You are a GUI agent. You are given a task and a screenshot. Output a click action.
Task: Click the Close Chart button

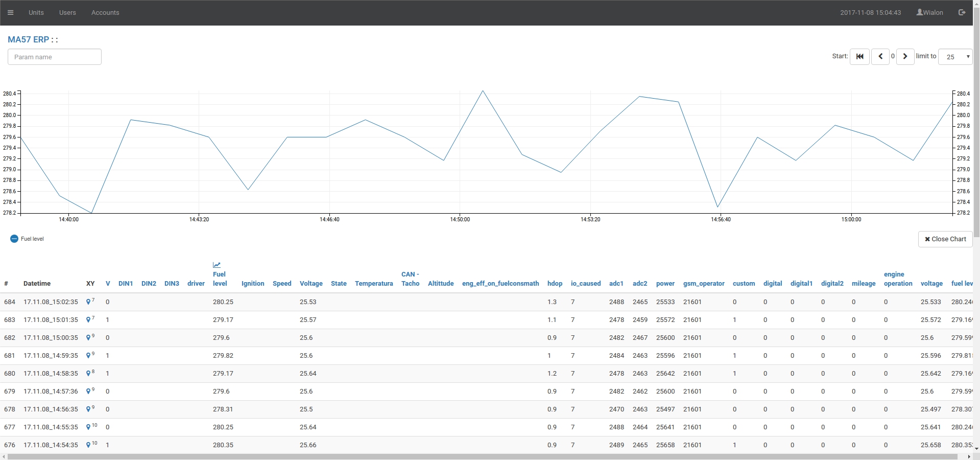tap(945, 239)
